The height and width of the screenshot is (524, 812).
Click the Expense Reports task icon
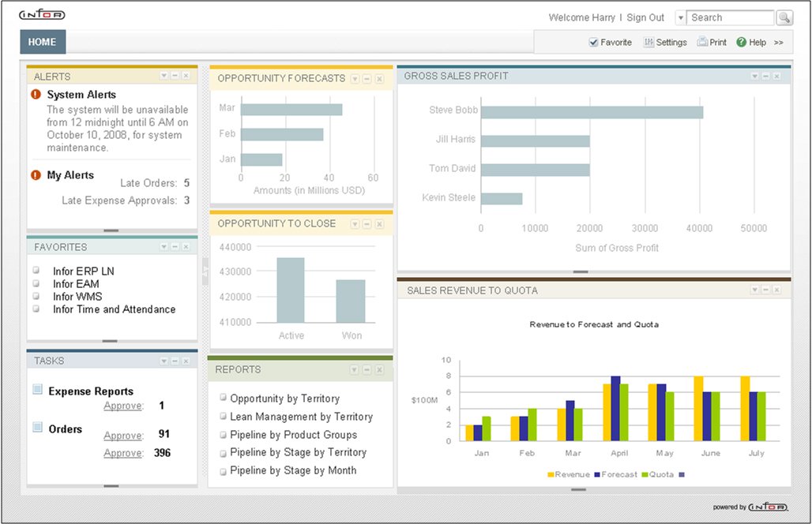pyautogui.click(x=37, y=389)
